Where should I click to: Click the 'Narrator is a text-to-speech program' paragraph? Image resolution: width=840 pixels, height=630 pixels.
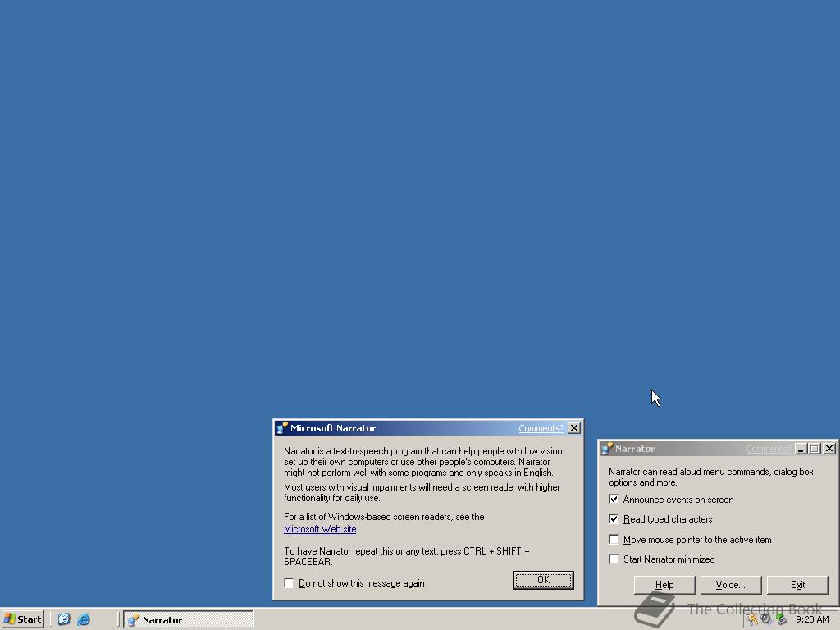click(x=423, y=462)
